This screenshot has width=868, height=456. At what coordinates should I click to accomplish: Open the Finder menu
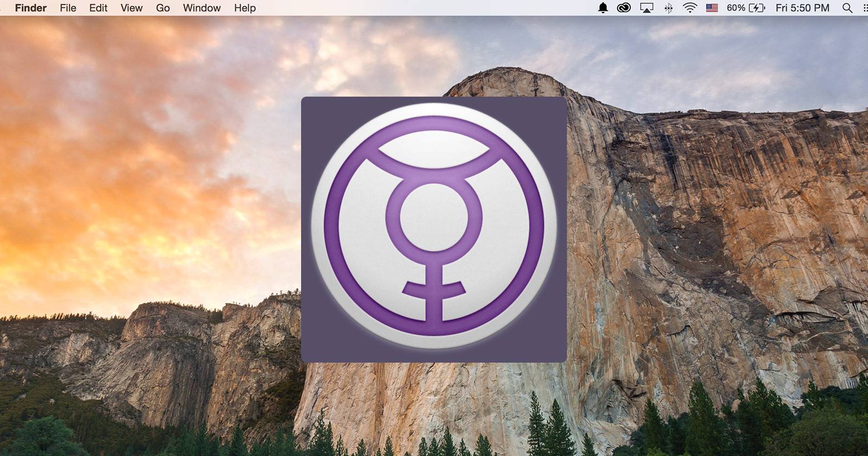coord(30,8)
